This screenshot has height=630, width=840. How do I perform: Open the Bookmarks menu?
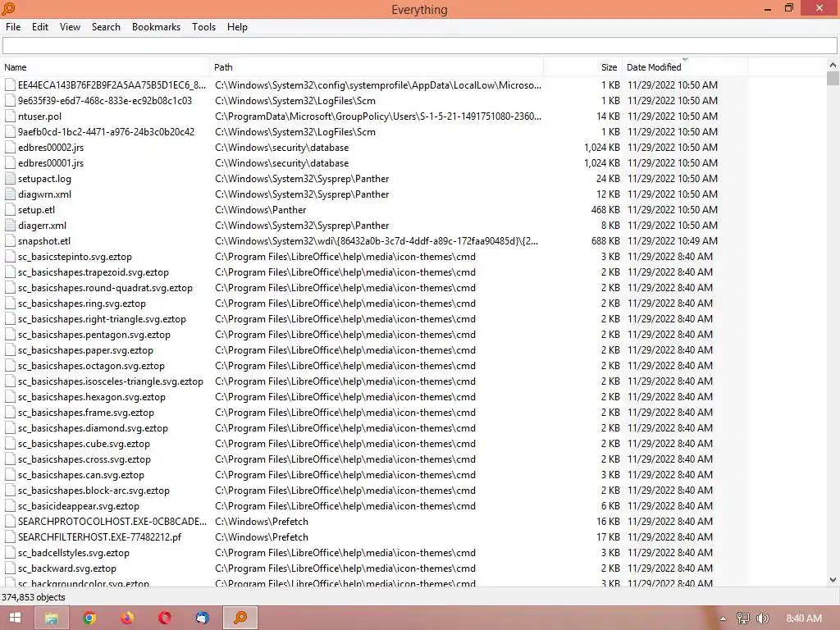tap(156, 27)
